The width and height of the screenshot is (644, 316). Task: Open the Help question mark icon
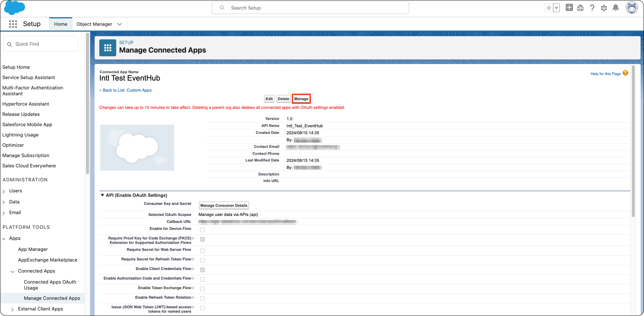[592, 8]
